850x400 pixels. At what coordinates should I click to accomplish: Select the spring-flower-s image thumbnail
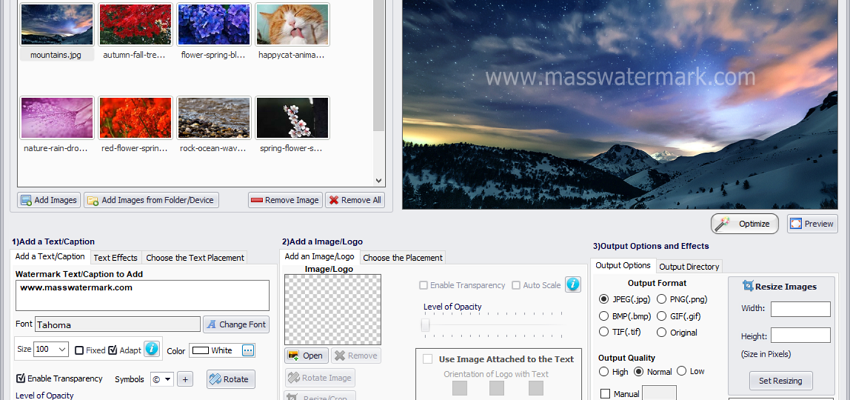tap(292, 118)
